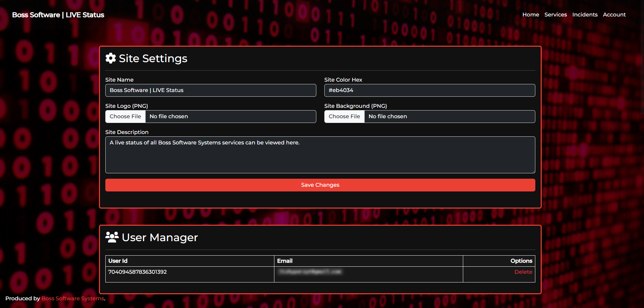The width and height of the screenshot is (644, 308).
Task: Click the Site Settings gear icon
Action: pos(111,58)
